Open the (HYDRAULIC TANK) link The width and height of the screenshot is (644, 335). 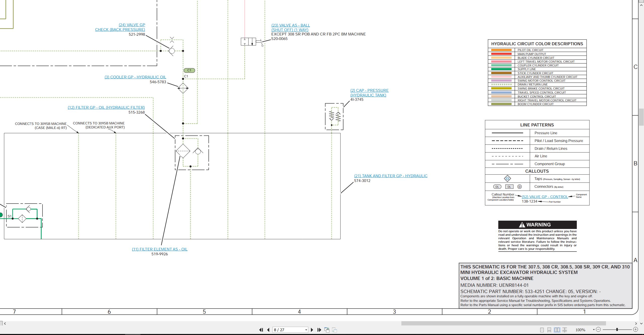point(368,95)
